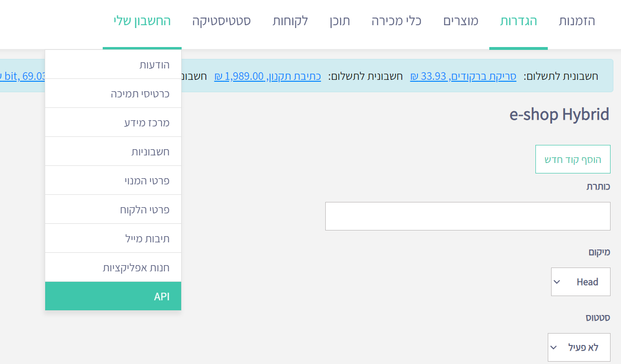This screenshot has width=621, height=364.
Task: Click the הוסף קוד חדש button
Action: pyautogui.click(x=572, y=159)
